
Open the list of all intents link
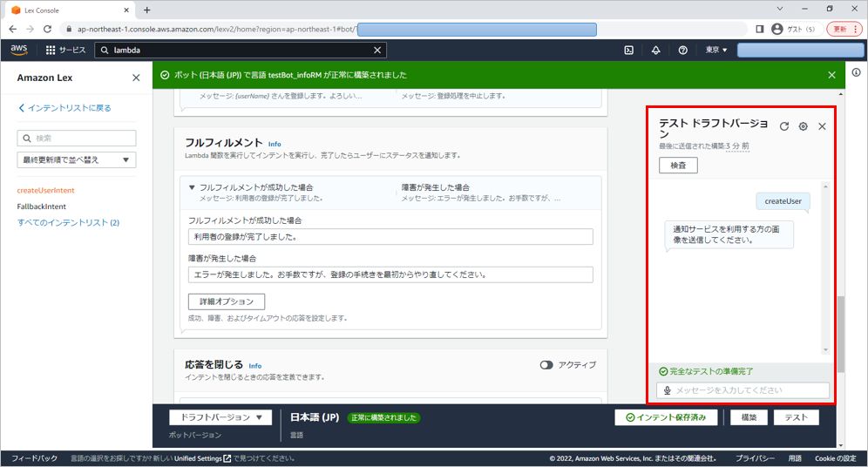[x=68, y=222]
